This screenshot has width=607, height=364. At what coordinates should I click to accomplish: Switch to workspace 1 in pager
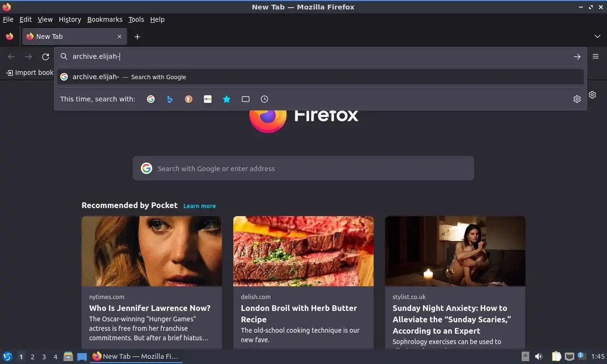(x=21, y=357)
